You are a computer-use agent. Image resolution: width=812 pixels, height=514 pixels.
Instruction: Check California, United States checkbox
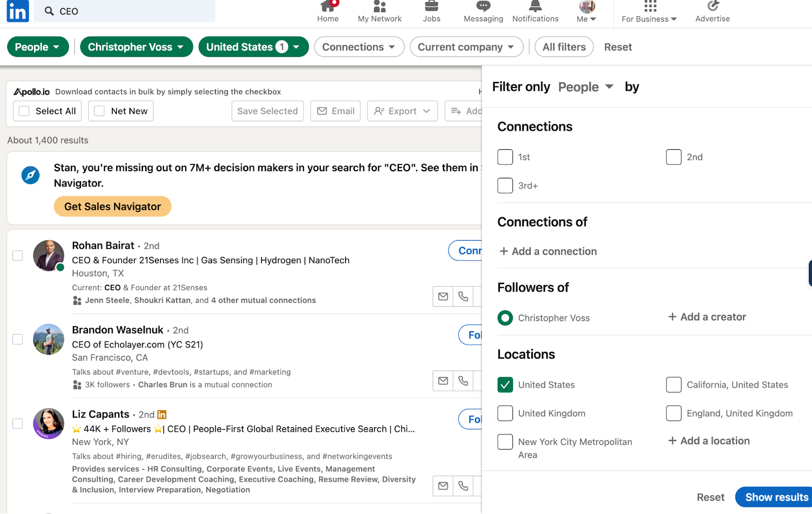pos(673,384)
